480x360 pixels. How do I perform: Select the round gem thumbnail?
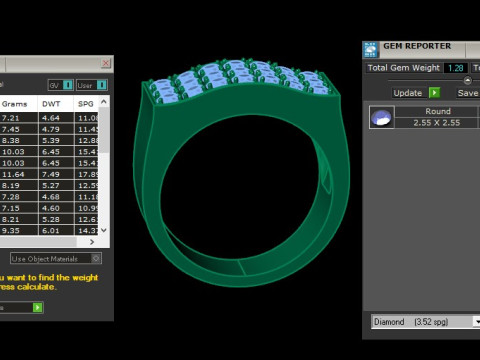click(x=382, y=117)
